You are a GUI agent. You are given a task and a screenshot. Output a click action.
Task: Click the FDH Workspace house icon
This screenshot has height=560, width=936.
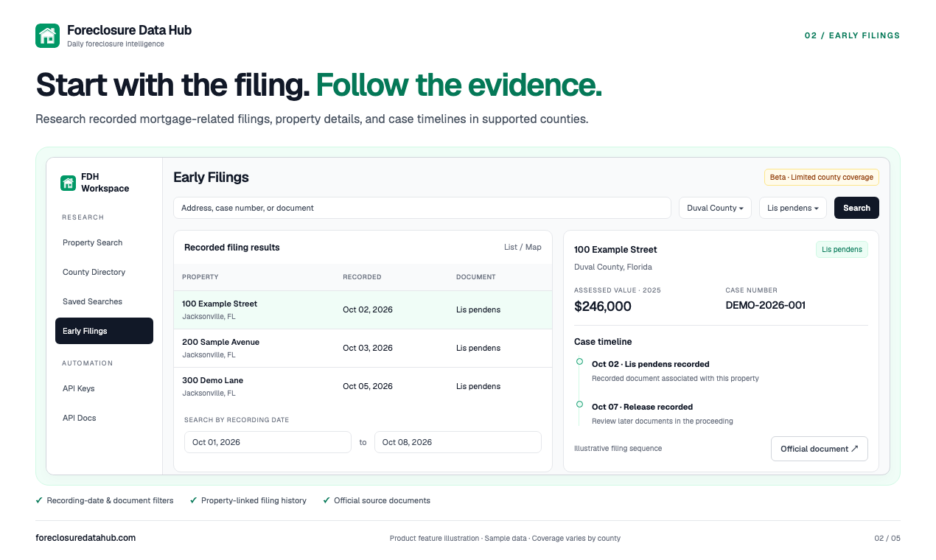(x=68, y=183)
